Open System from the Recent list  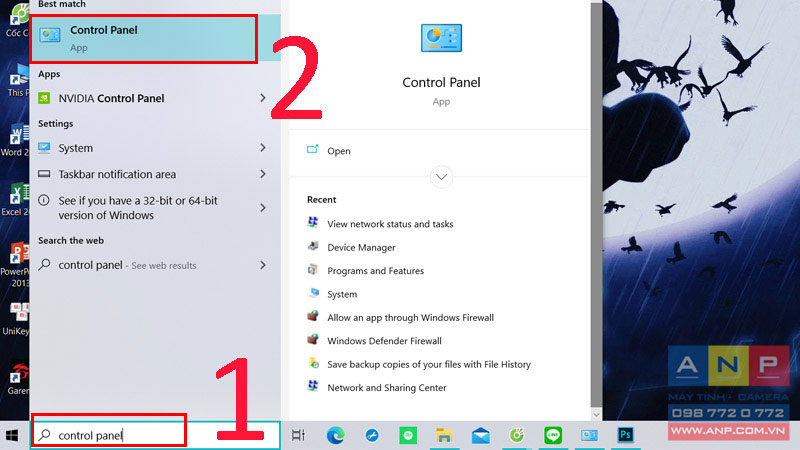tap(342, 294)
